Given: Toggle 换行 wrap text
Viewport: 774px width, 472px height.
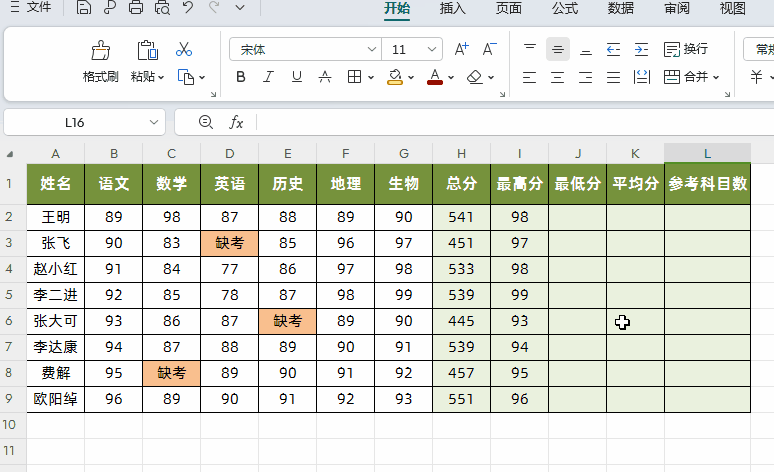Looking at the screenshot, I should 686,49.
